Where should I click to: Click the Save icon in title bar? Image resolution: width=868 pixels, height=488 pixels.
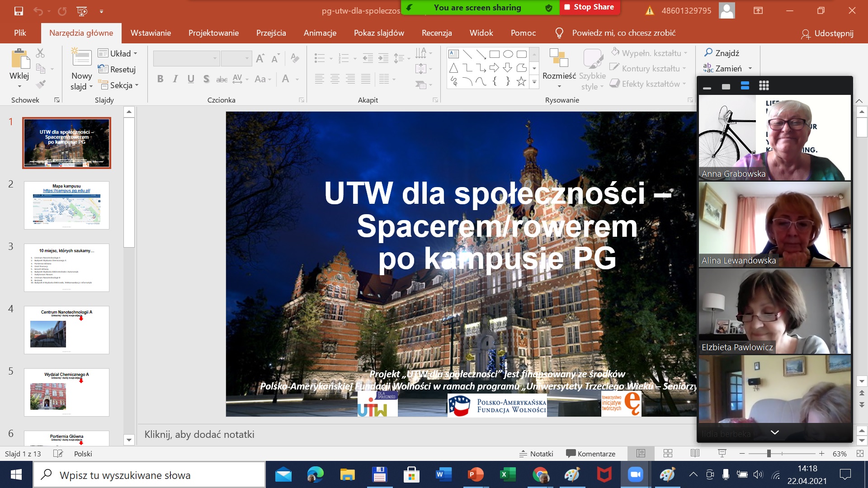19,11
